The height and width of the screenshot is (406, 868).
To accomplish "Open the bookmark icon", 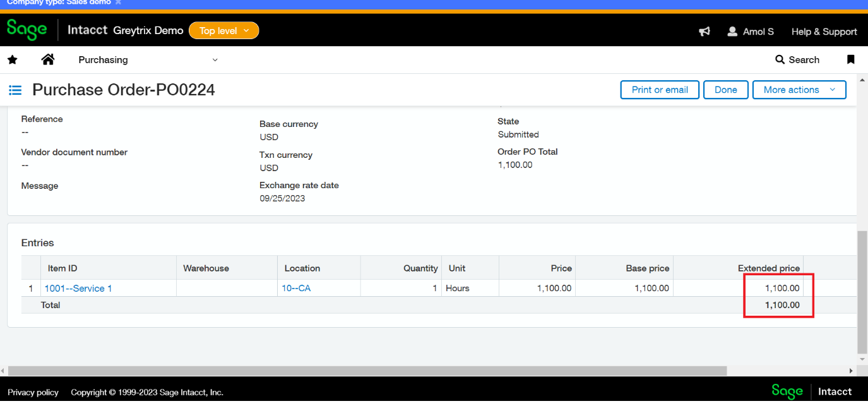I will [850, 60].
